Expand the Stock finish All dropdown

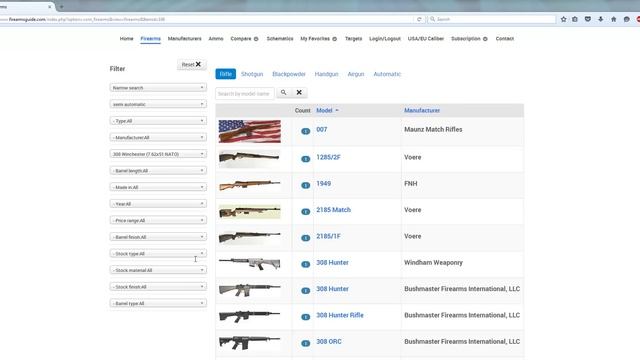point(158,287)
